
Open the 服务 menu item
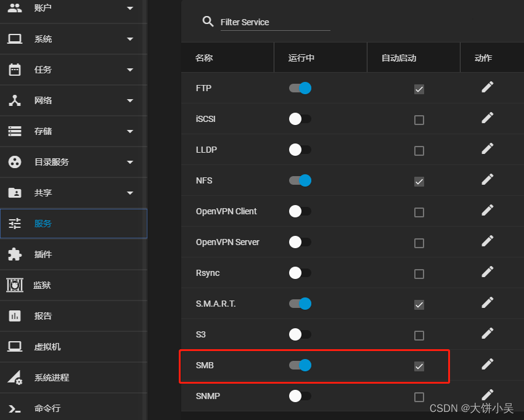(x=73, y=224)
